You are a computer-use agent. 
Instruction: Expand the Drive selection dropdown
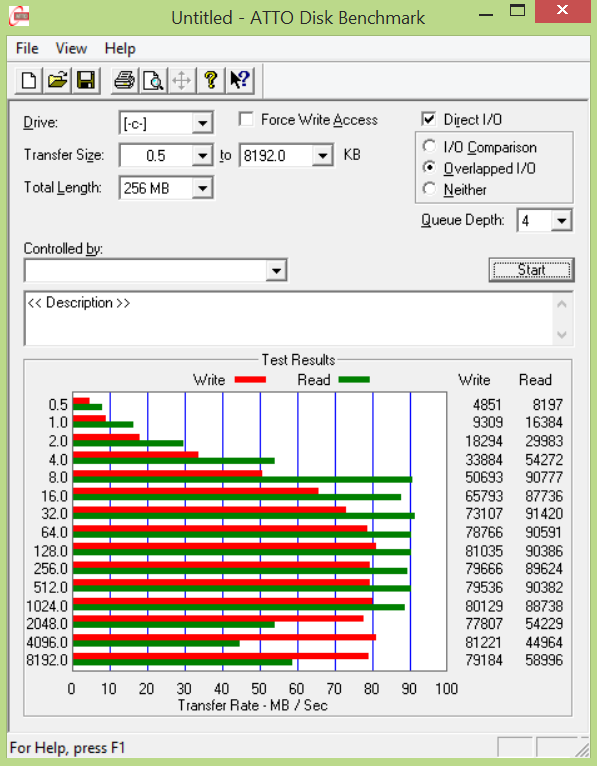point(202,123)
